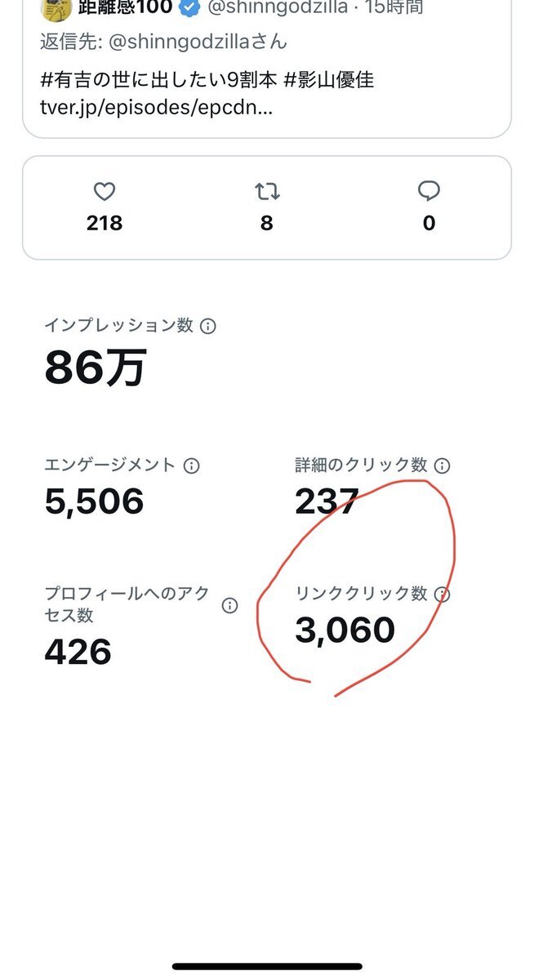Tap the profile avatar thumbnail
534x980 pixels.
54,7
